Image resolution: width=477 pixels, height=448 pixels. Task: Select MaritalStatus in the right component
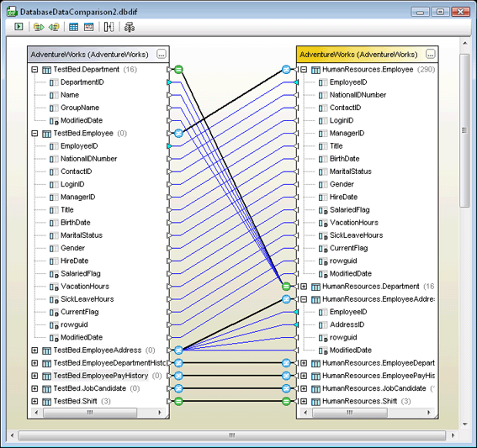pos(351,171)
